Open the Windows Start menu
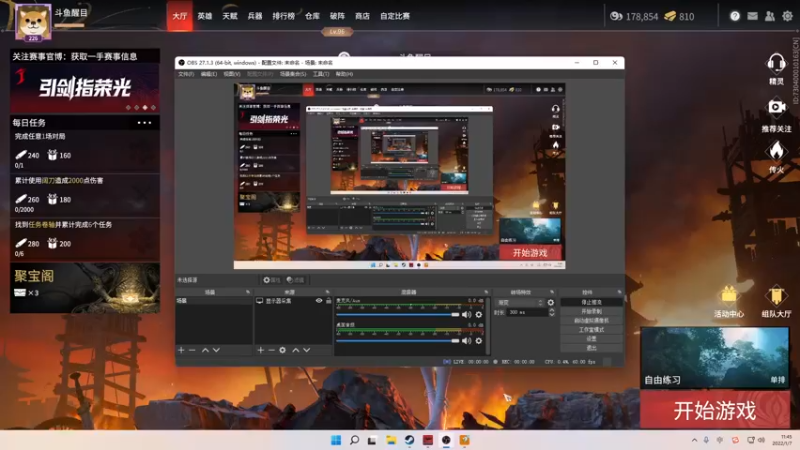800x450 pixels. point(336,440)
